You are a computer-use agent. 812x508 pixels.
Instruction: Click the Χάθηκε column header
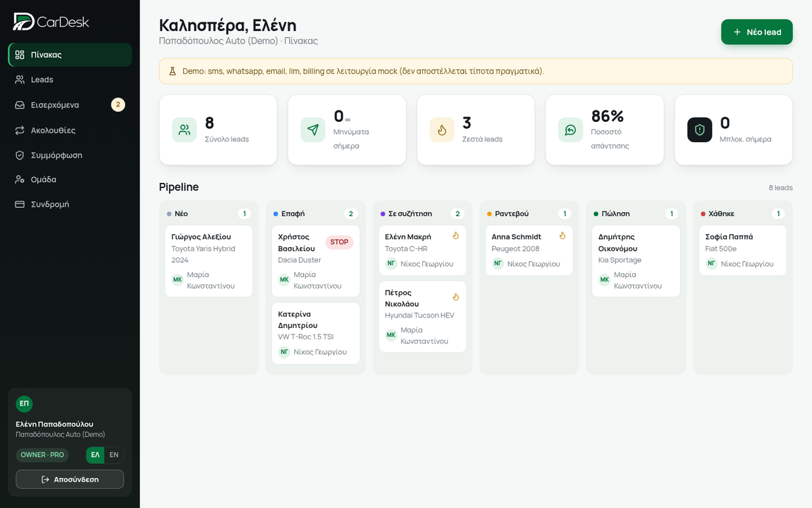(742, 213)
